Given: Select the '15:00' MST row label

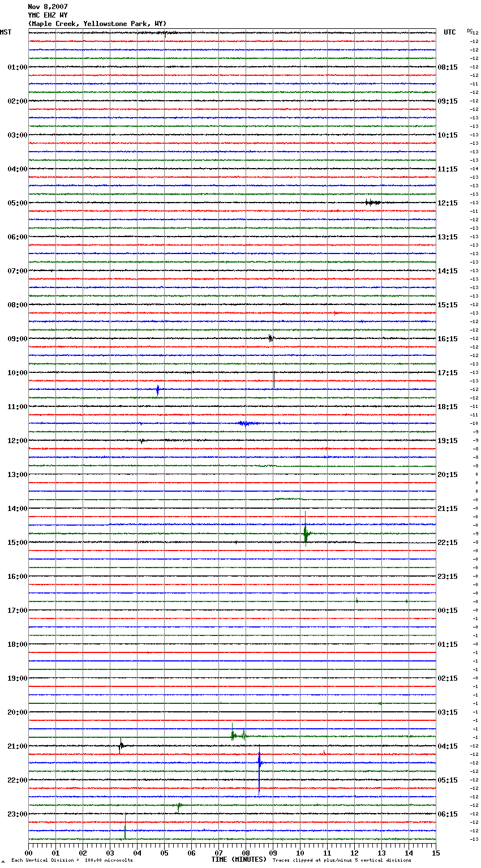Looking at the screenshot, I should 18,543.
